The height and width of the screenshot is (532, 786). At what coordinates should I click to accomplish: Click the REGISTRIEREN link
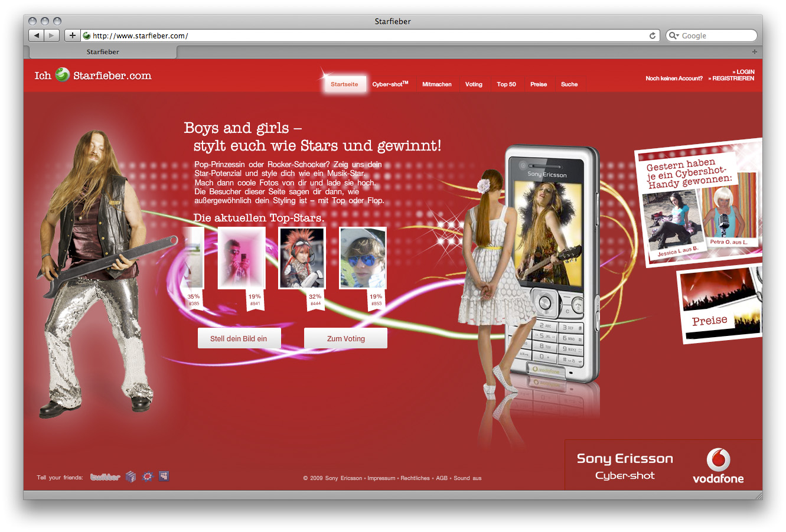click(733, 79)
